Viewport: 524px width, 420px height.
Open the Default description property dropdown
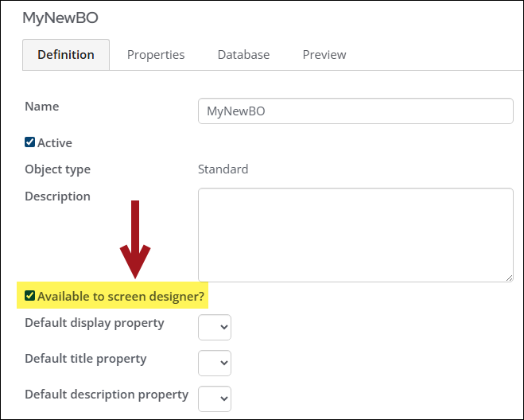(x=214, y=399)
